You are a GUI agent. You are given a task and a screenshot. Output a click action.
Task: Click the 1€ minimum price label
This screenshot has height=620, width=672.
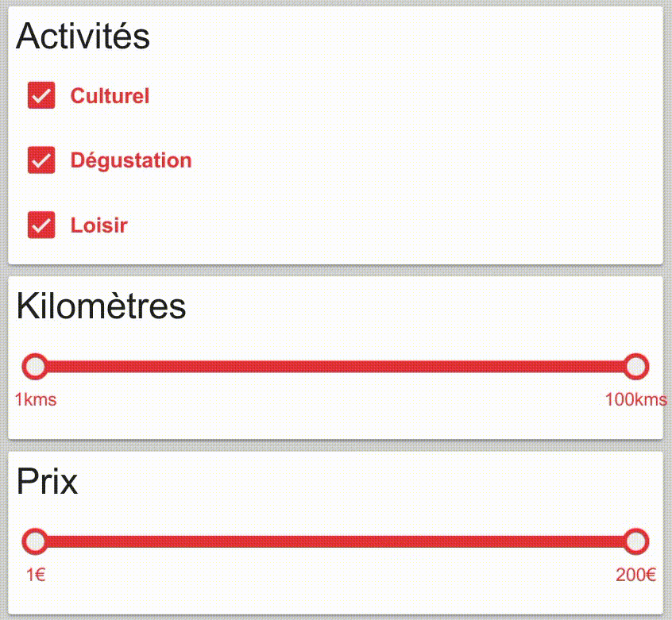click(35, 576)
